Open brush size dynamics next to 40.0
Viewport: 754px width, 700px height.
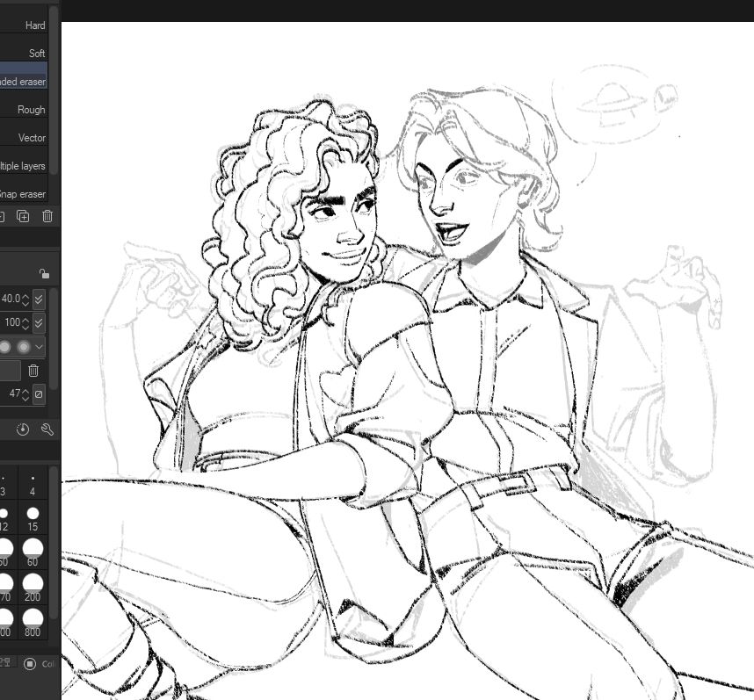tap(39, 299)
